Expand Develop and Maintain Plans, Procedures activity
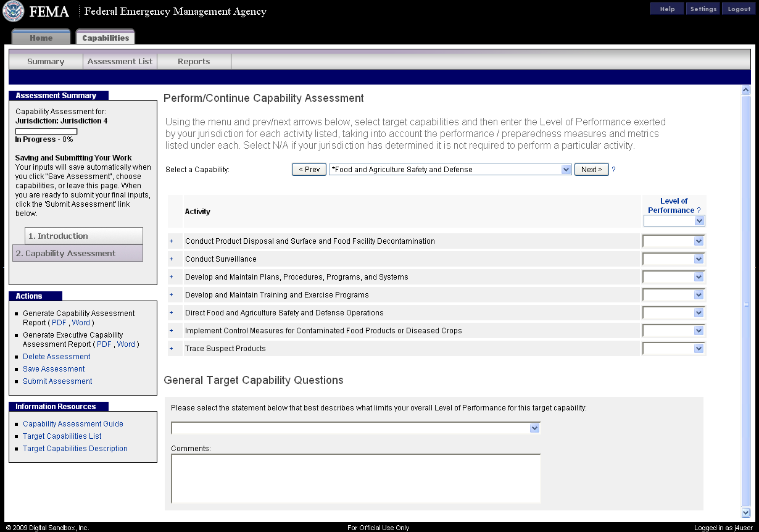Image resolution: width=759 pixels, height=532 pixels. pos(172,277)
